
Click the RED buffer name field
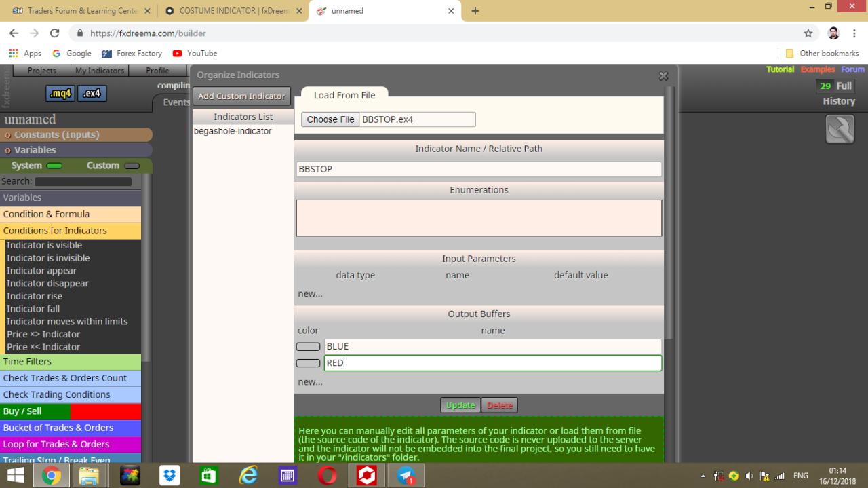(x=493, y=363)
